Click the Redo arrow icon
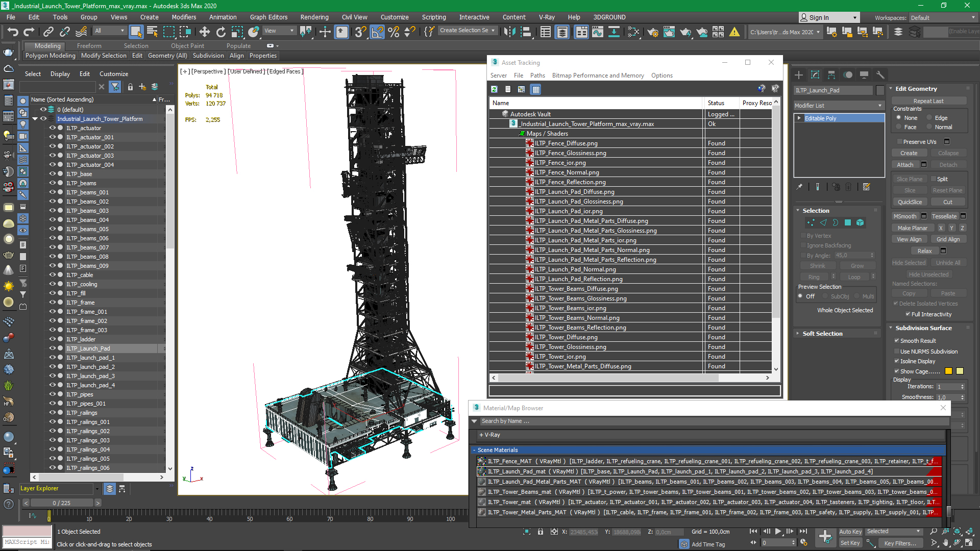The image size is (980, 551). click(29, 32)
